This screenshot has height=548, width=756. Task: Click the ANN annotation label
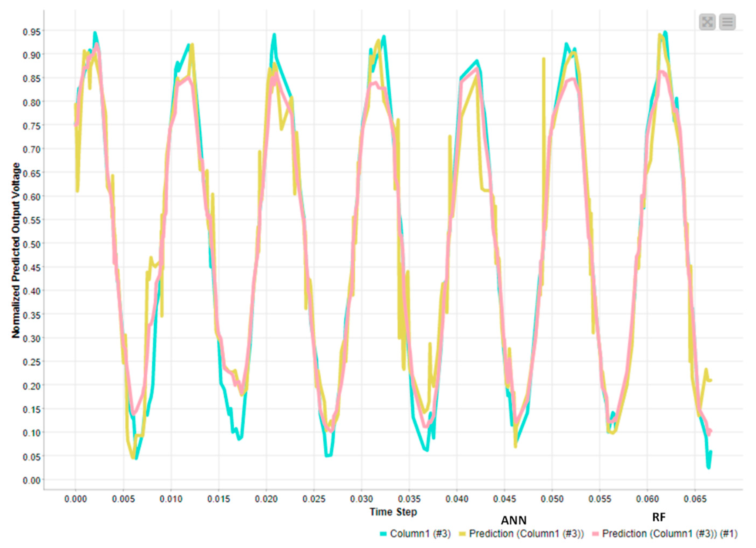514,520
